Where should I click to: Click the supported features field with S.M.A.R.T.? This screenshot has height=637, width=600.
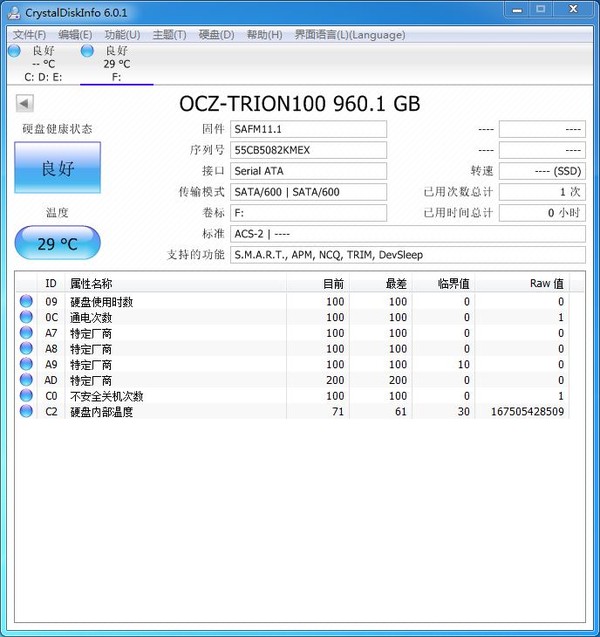(408, 255)
